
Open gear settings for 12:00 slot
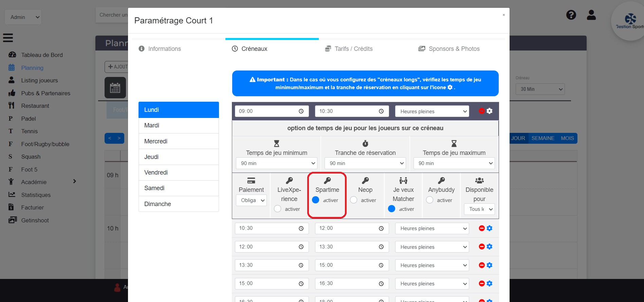click(x=490, y=246)
